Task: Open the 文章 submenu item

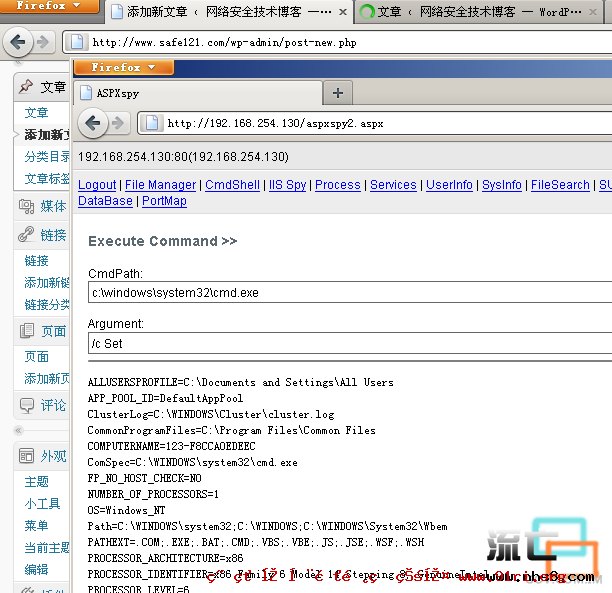Action: pos(36,113)
